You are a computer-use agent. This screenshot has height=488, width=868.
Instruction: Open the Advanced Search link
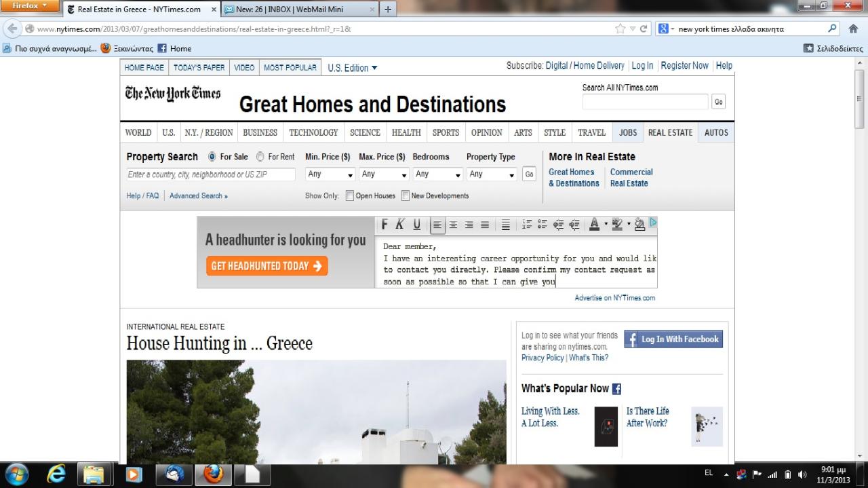198,196
